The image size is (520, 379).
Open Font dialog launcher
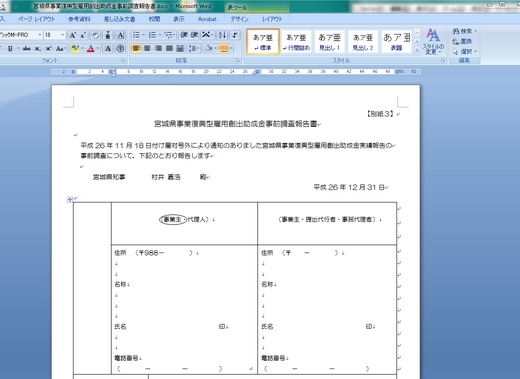pyautogui.click(x=123, y=61)
